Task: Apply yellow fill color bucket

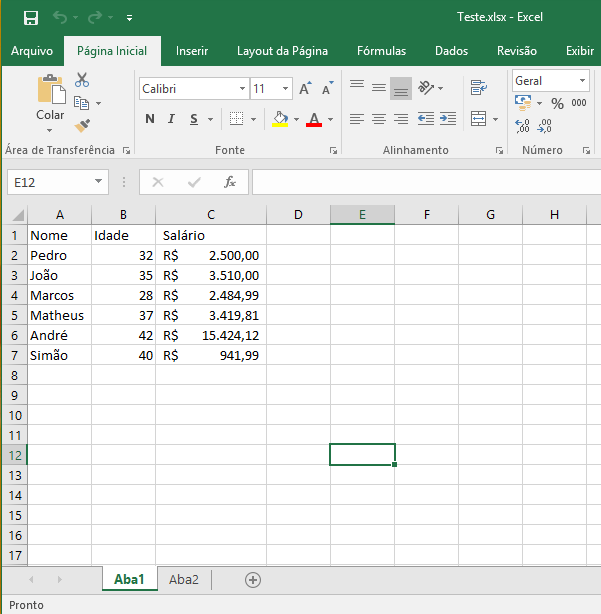Action: click(x=280, y=119)
